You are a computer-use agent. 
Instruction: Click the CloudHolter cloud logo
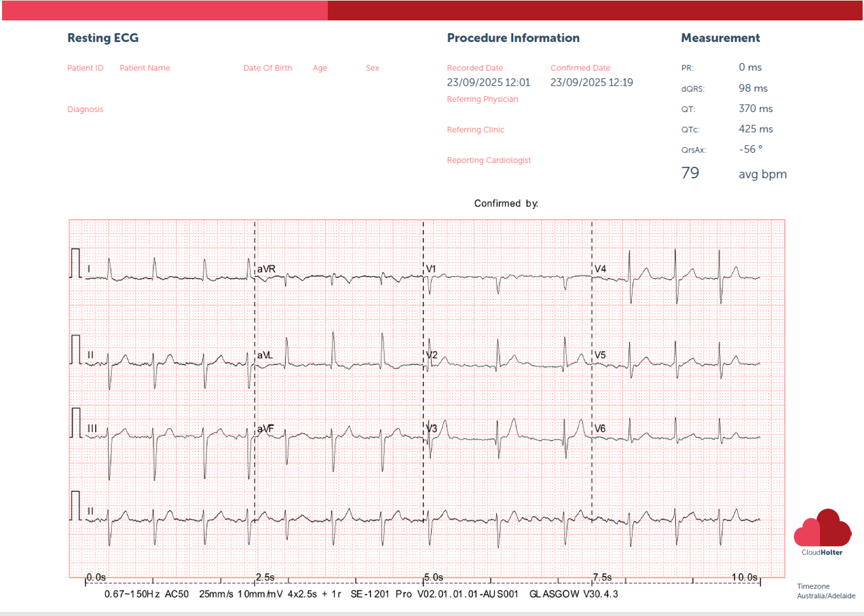click(x=822, y=529)
